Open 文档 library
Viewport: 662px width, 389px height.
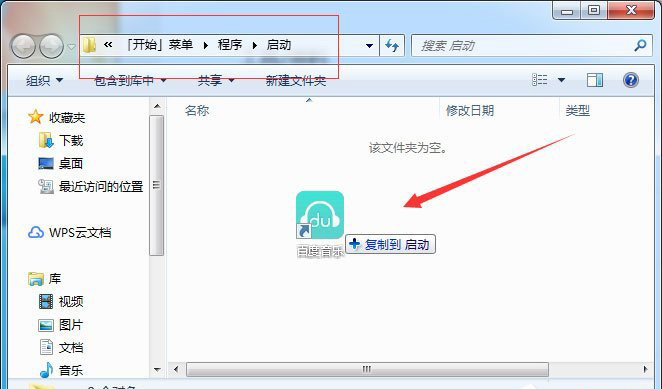pyautogui.click(x=71, y=348)
